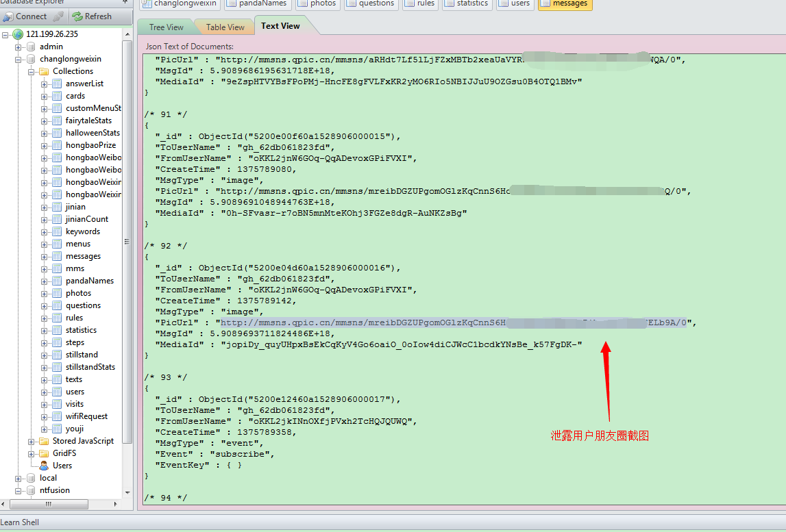Screen dimensions: 786x532
Task: Collapse the 121.199.26.235 server tree
Action: click(x=5, y=34)
